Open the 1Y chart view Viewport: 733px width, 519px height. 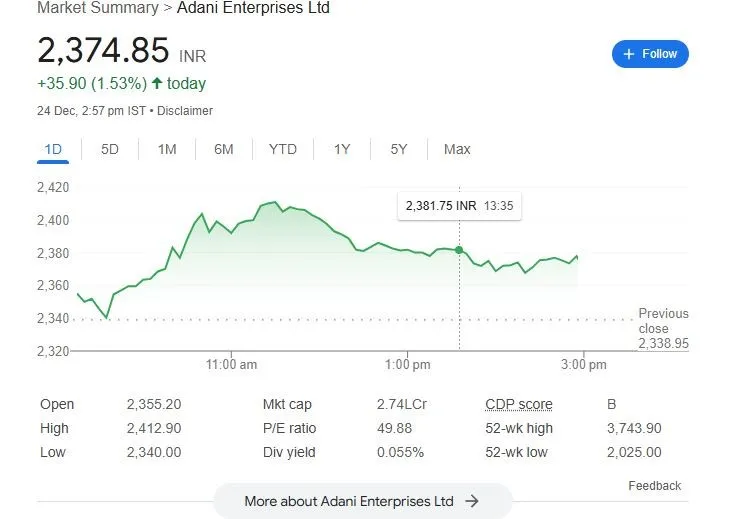(x=342, y=149)
